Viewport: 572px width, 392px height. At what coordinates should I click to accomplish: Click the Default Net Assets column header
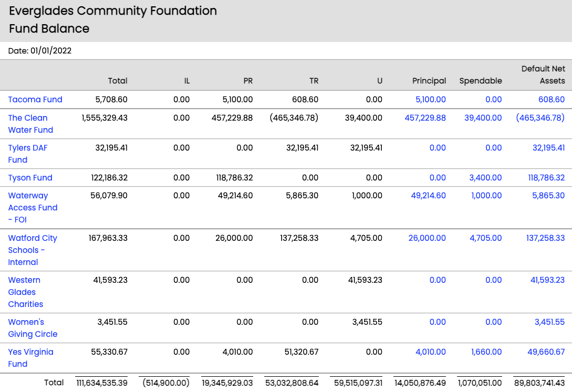pyautogui.click(x=543, y=75)
